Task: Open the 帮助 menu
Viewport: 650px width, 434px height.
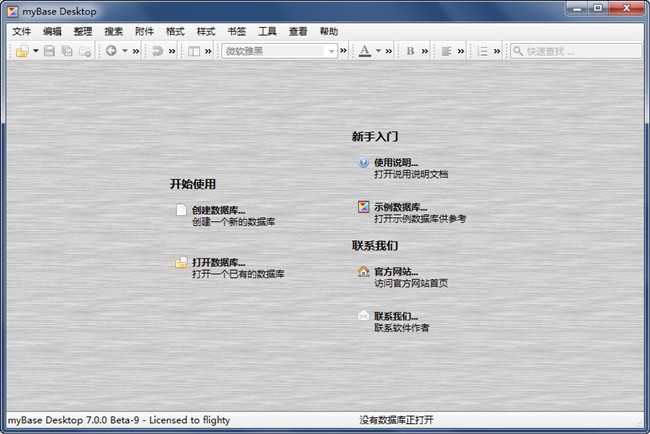Action: 329,32
